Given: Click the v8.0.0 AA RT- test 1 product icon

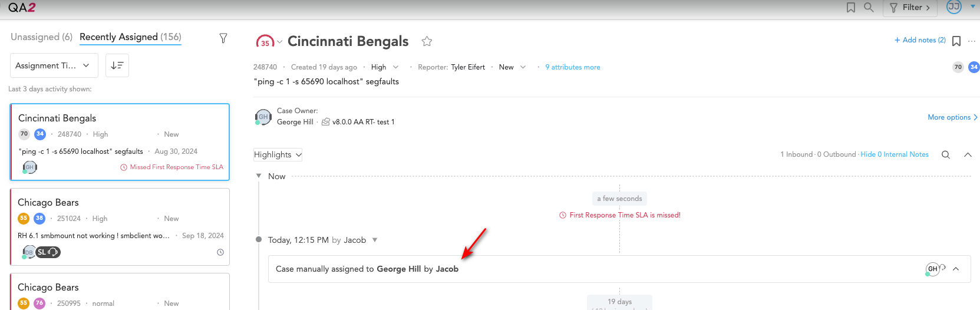Looking at the screenshot, I should (x=325, y=122).
